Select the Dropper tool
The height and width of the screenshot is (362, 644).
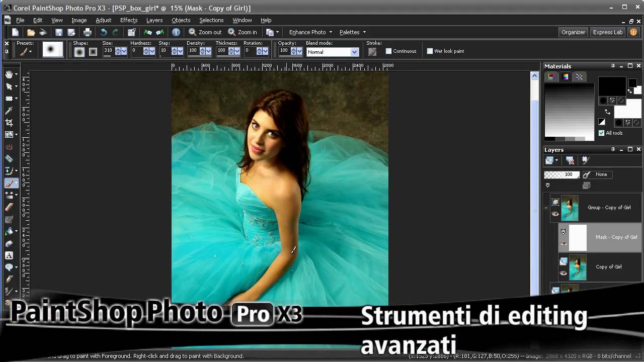point(9,111)
